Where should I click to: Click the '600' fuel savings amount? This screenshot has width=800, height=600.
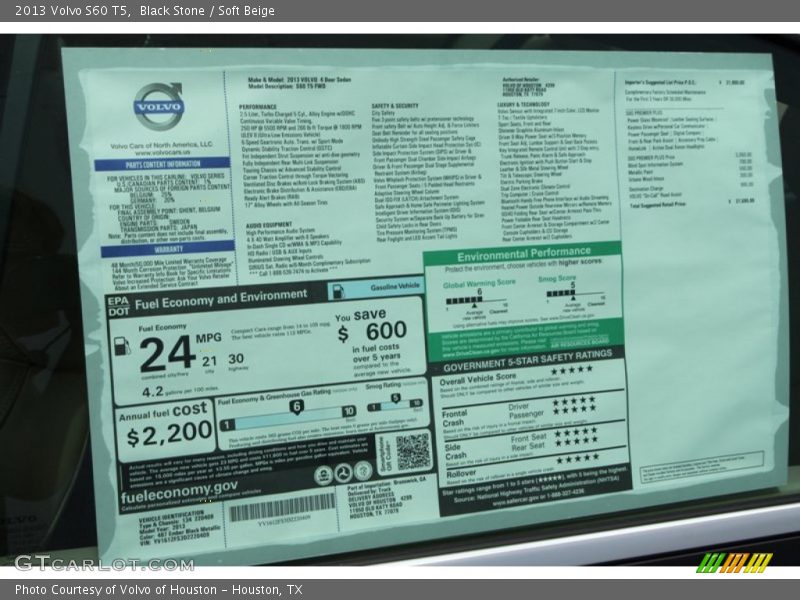pyautogui.click(x=386, y=331)
